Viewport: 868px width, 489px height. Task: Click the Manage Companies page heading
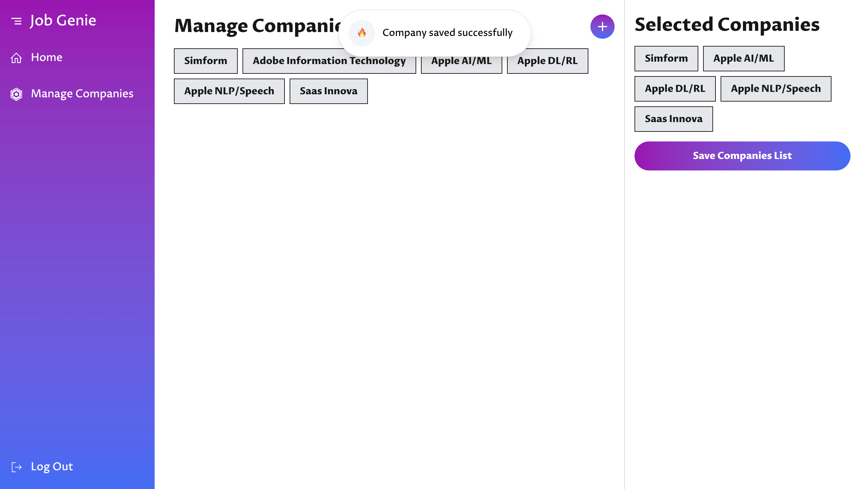258,26
